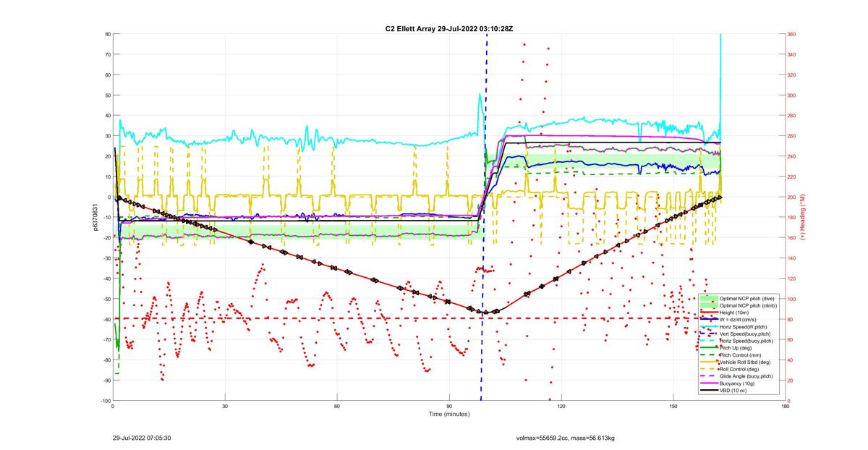
Task: Click the right axis tick label 140
Action: click(x=791, y=258)
